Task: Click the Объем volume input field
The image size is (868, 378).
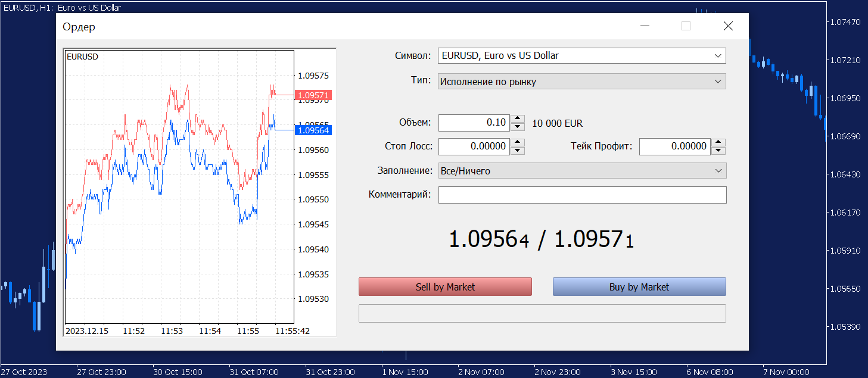Action: [x=474, y=123]
